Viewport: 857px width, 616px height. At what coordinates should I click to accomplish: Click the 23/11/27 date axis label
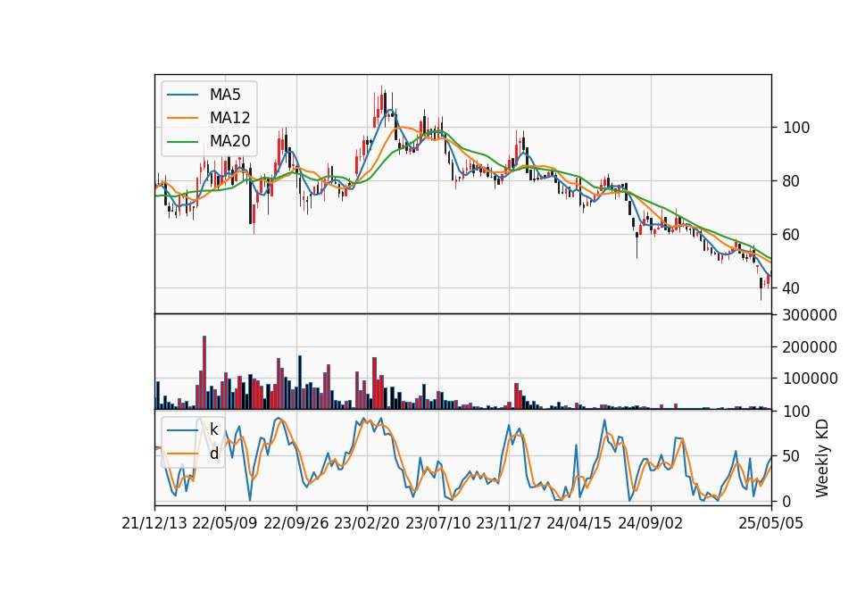click(x=509, y=523)
